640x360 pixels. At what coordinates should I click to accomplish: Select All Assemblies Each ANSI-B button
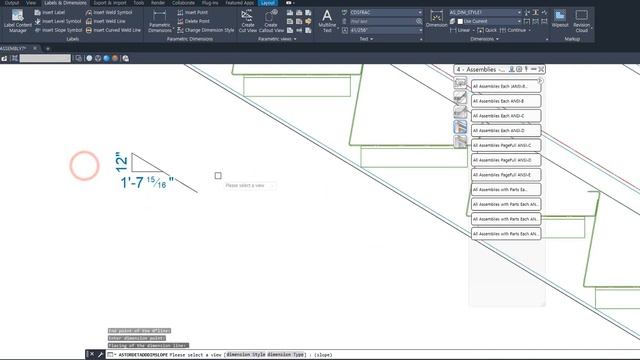tap(506, 101)
